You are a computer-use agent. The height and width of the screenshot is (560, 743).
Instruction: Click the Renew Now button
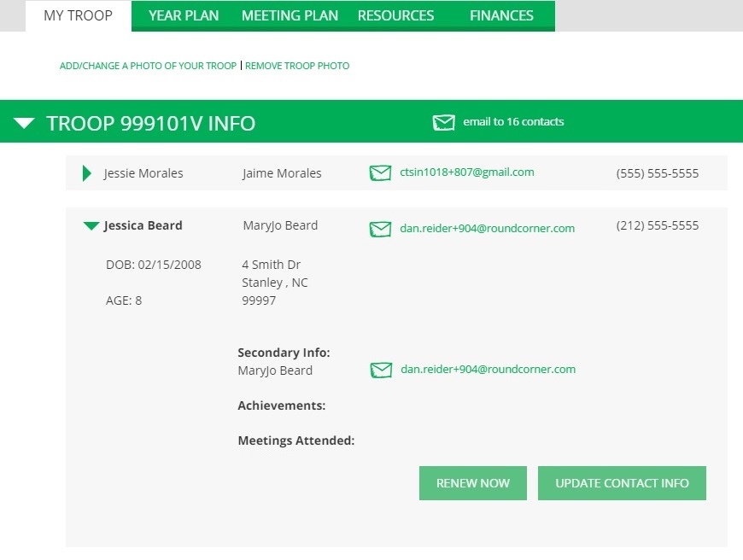click(x=473, y=483)
